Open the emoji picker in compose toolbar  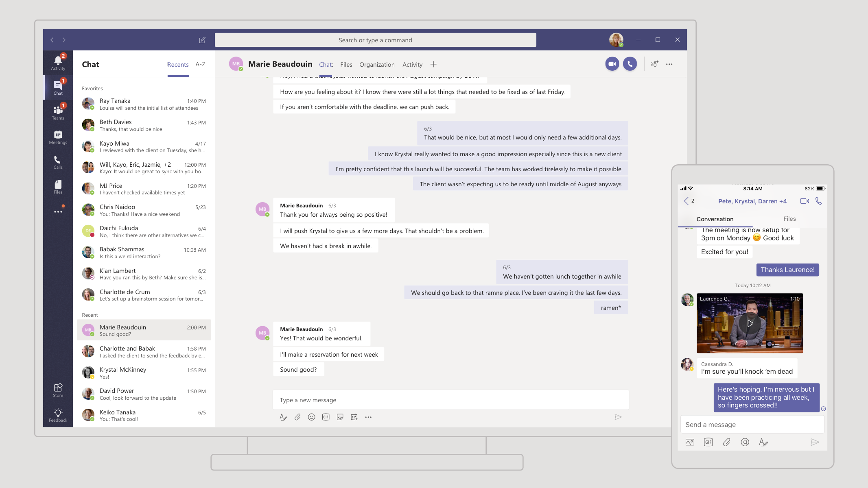(311, 417)
